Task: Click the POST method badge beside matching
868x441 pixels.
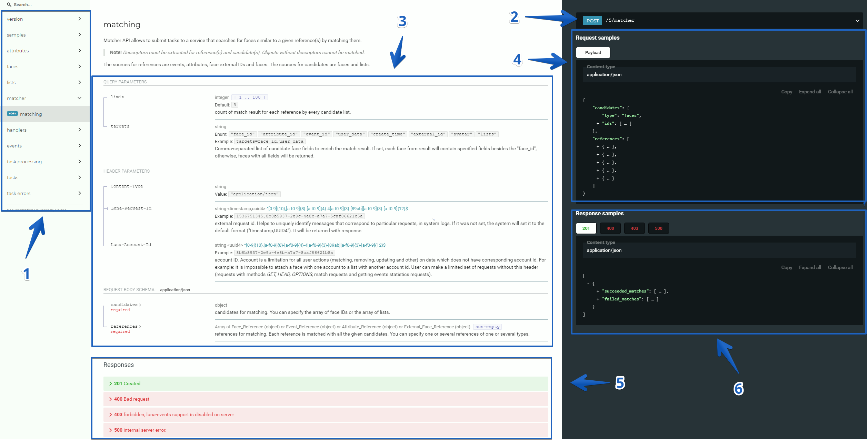Action: pos(12,114)
